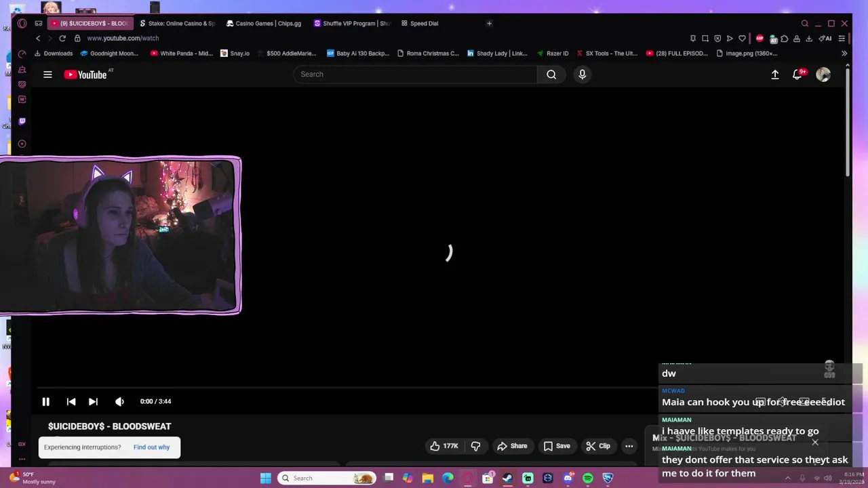Open the ABP adblock extension
Viewport: 868px width, 488px height.
[759, 39]
